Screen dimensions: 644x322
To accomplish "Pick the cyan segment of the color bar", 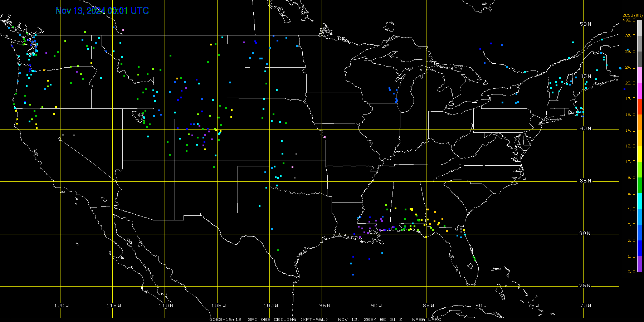I will pyautogui.click(x=640, y=201).
